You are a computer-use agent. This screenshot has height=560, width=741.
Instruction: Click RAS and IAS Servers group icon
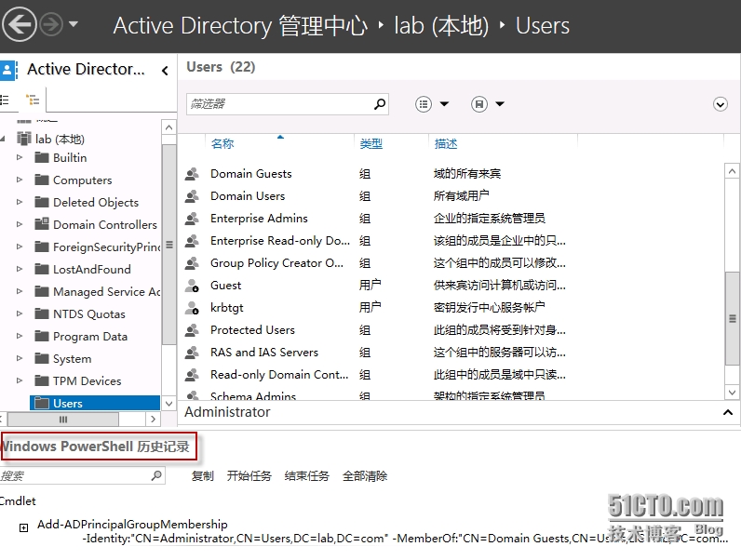192,353
